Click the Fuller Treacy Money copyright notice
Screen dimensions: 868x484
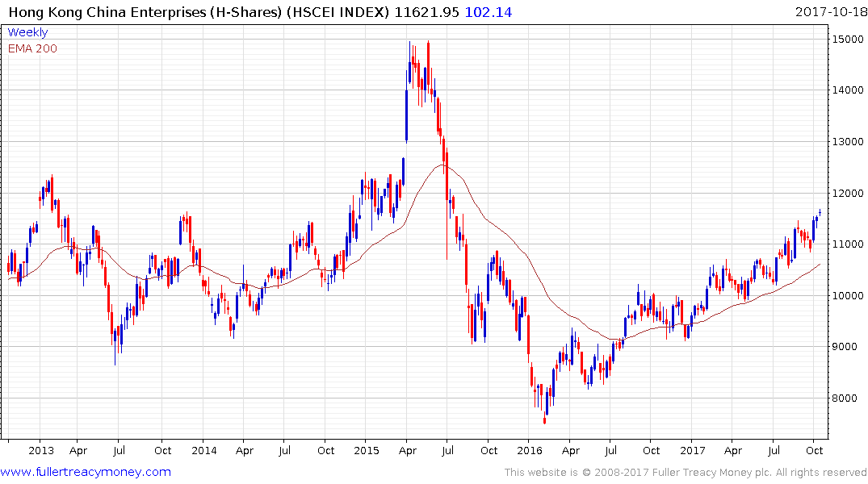pyautogui.click(x=686, y=473)
